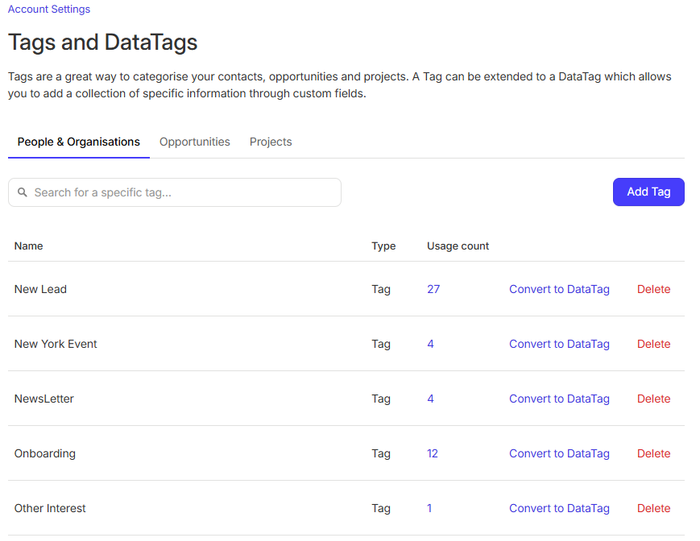Convert New York Event to DataTag
This screenshot has width=700, height=541.
559,344
